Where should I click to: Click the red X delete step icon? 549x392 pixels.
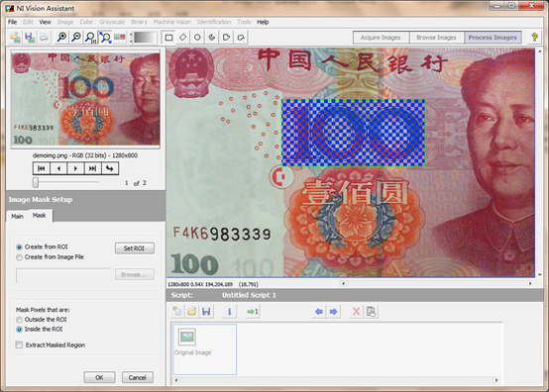[356, 311]
